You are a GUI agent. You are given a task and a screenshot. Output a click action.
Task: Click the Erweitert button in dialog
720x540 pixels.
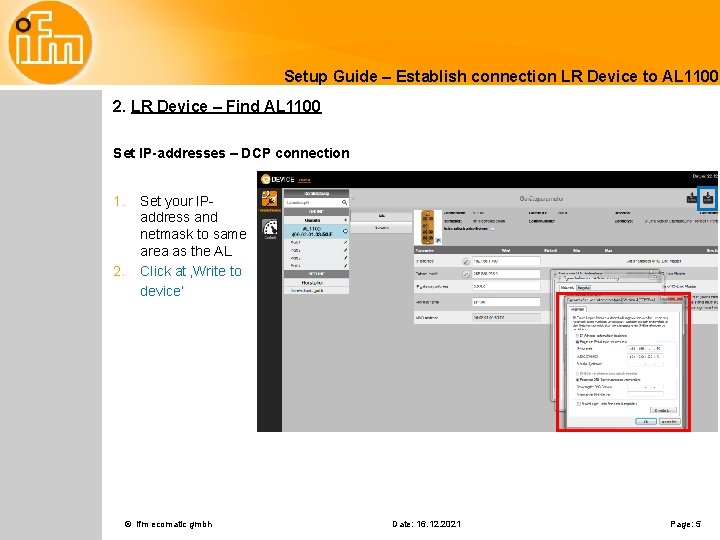[x=663, y=410]
